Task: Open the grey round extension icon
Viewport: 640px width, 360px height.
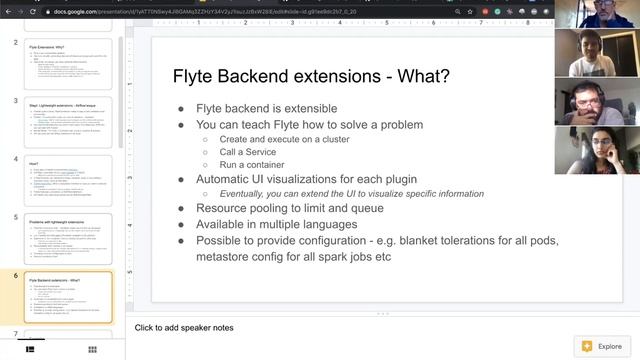Action: coord(534,12)
